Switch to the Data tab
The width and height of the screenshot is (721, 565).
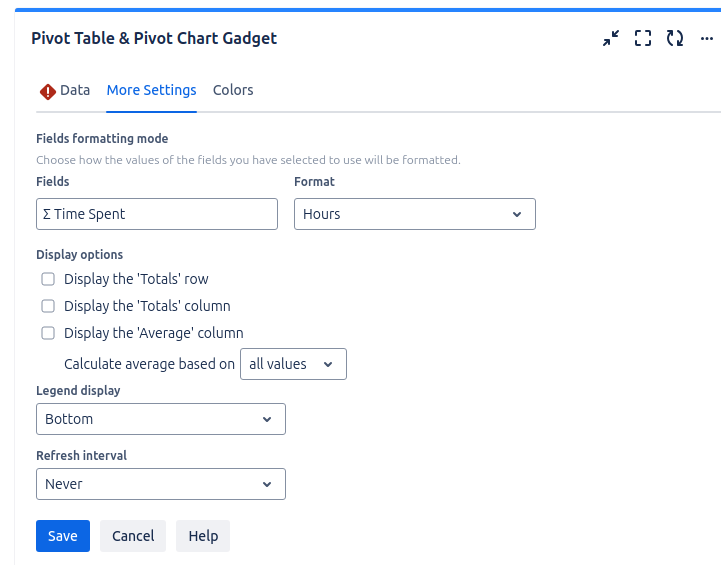[75, 90]
